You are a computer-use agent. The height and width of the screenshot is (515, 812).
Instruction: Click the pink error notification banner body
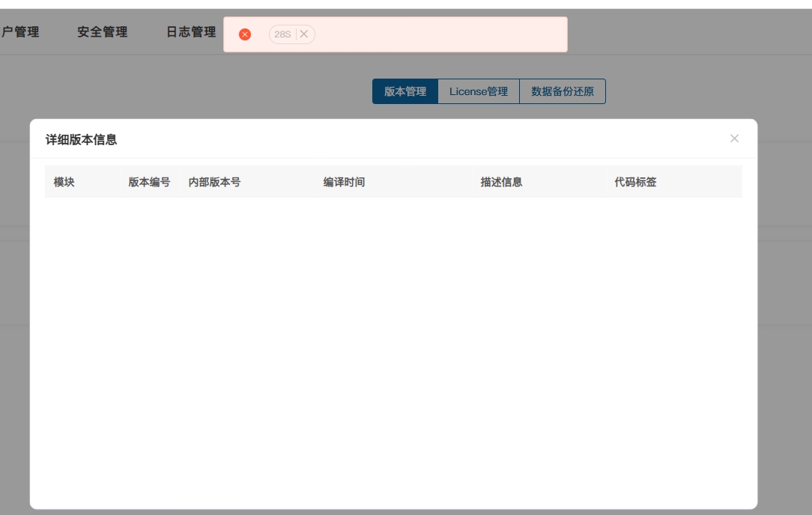tap(442, 34)
